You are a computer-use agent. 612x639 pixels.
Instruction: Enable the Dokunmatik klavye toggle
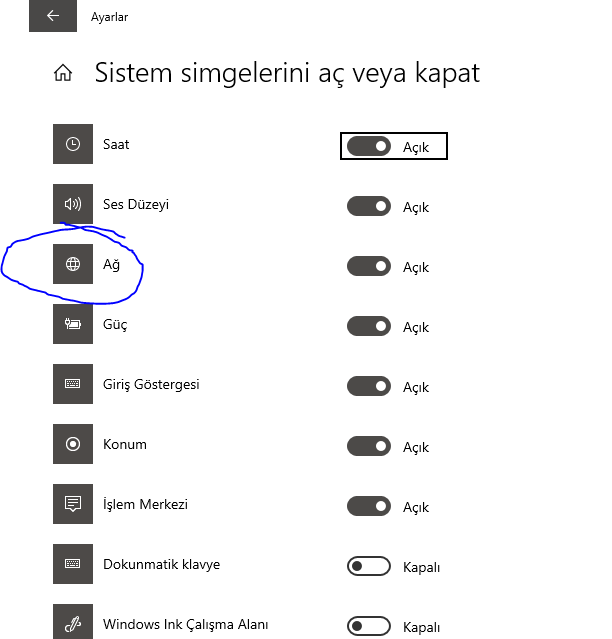click(368, 567)
